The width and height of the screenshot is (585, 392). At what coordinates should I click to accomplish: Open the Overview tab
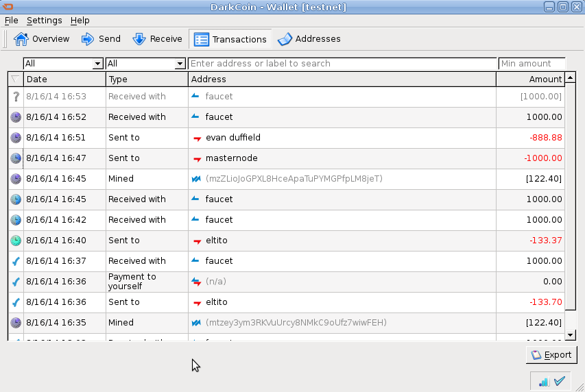[41, 39]
